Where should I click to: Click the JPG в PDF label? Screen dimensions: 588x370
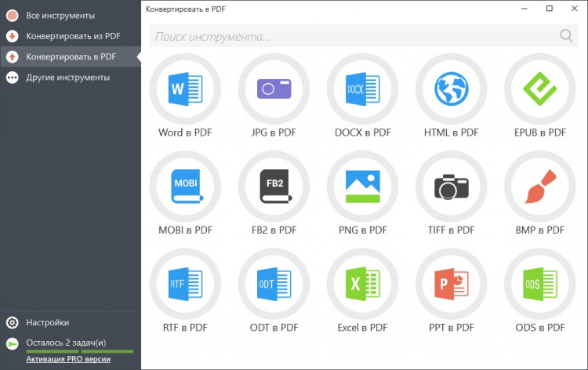pos(274,132)
